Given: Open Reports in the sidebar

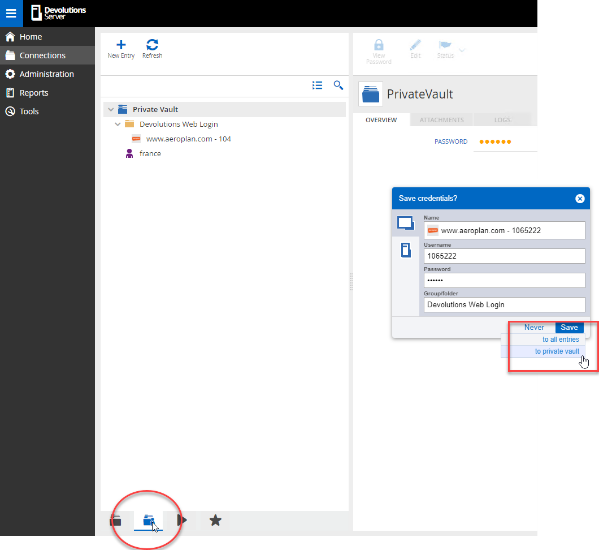Looking at the screenshot, I should pos(47,93).
